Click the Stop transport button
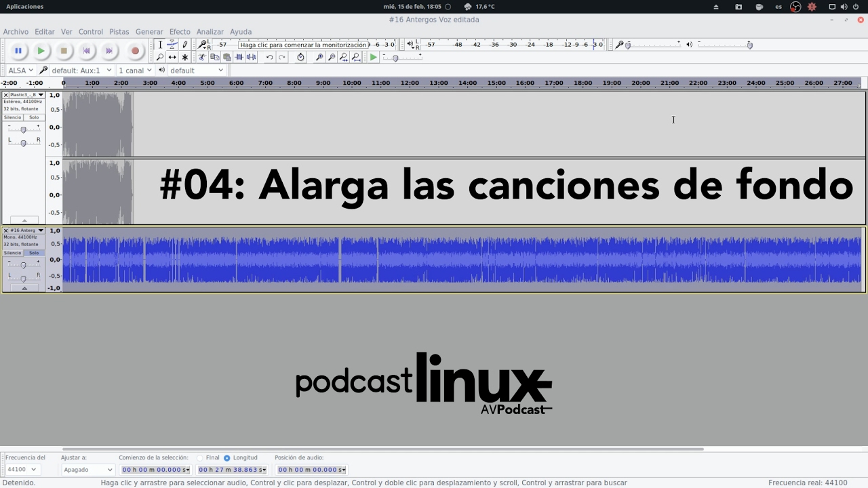The width and height of the screenshot is (868, 488). [x=64, y=51]
